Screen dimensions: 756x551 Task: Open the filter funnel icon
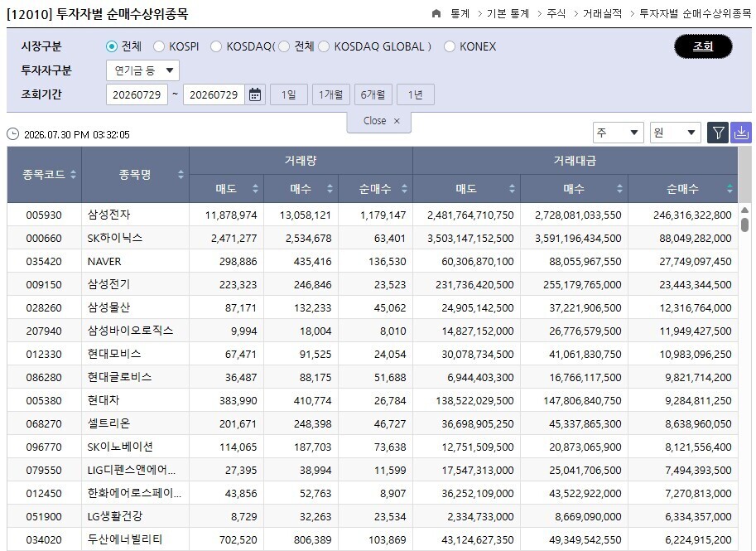tap(718, 133)
